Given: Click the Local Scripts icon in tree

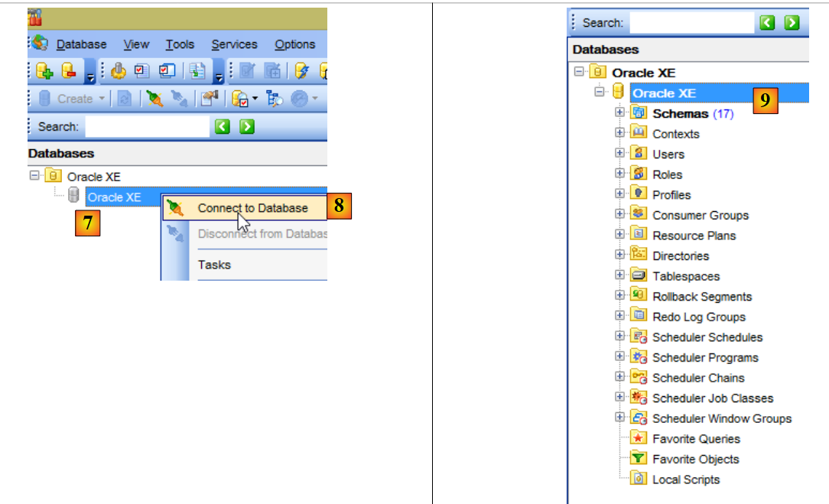Looking at the screenshot, I should point(639,480).
